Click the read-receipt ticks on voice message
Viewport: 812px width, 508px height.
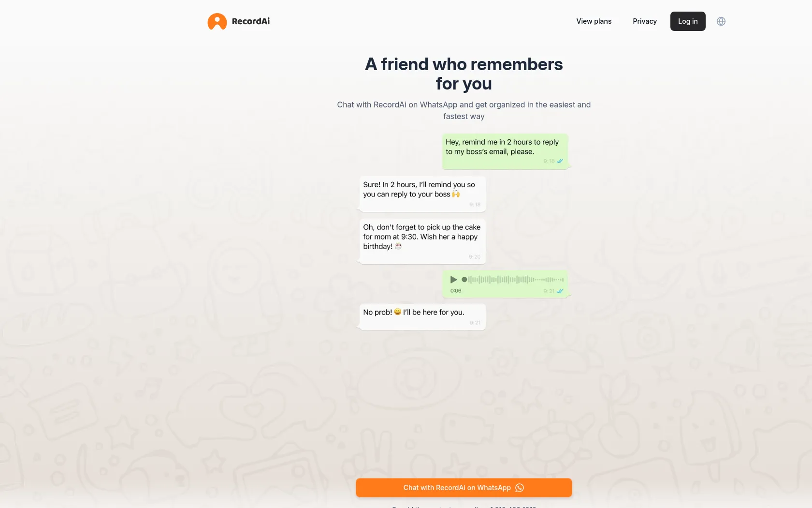coord(560,291)
